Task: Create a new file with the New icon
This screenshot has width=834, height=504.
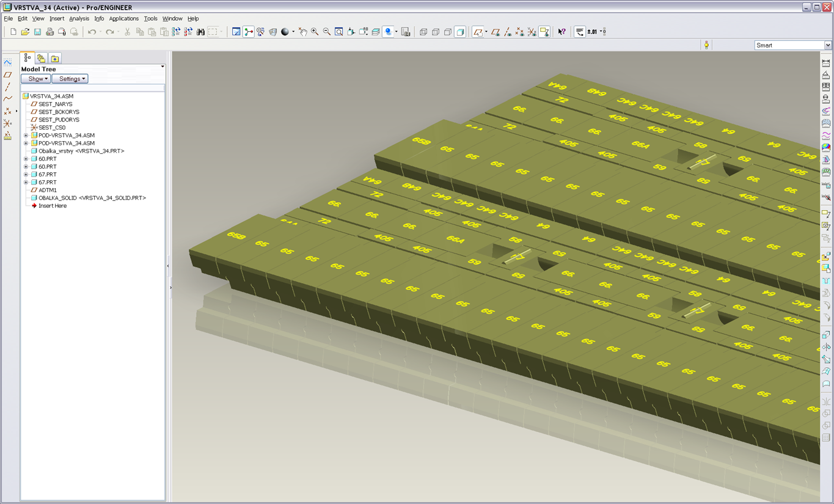Action: click(13, 32)
